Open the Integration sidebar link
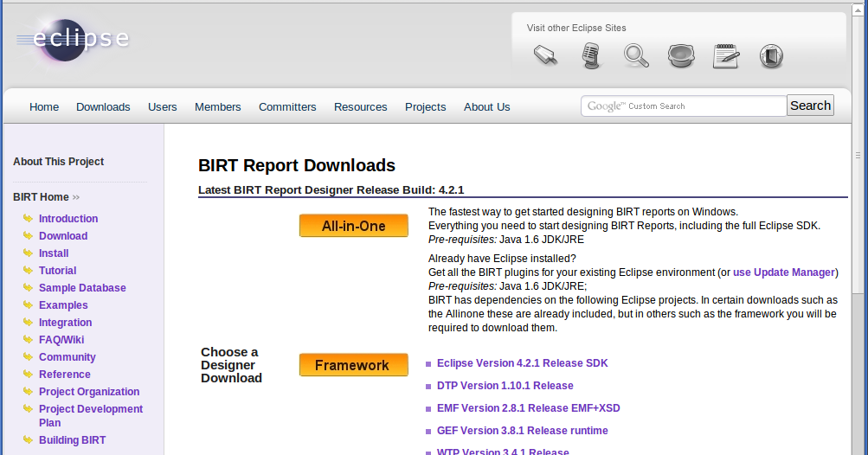868x455 pixels. pos(65,322)
